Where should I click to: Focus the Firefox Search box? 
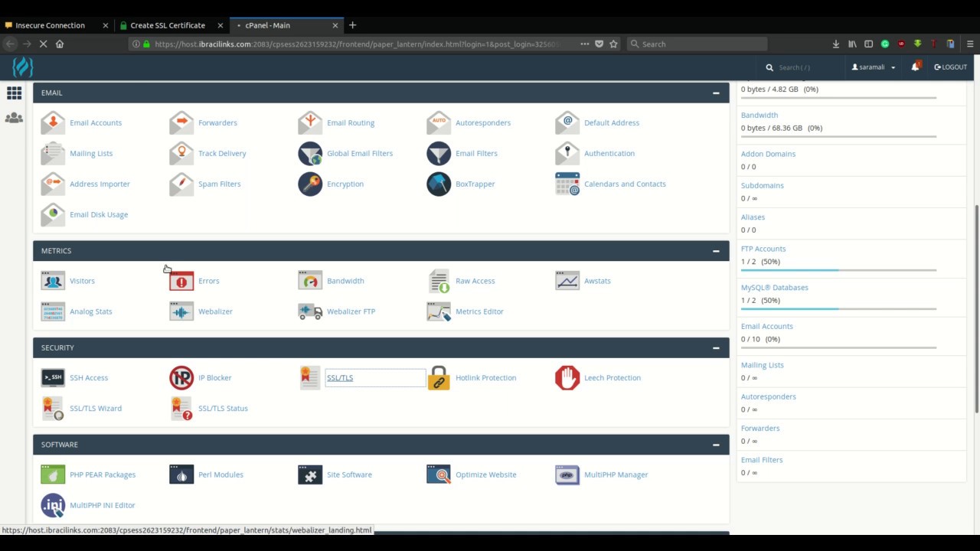(697, 44)
